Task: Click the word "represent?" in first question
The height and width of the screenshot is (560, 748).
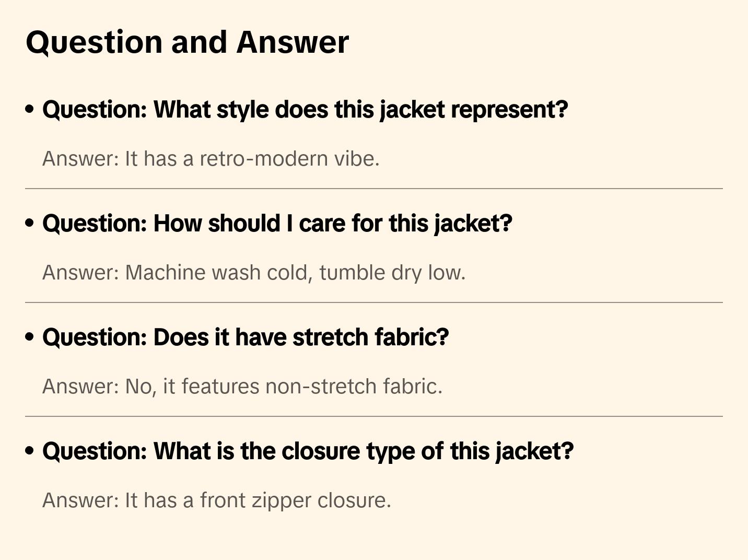Action: [x=509, y=110]
